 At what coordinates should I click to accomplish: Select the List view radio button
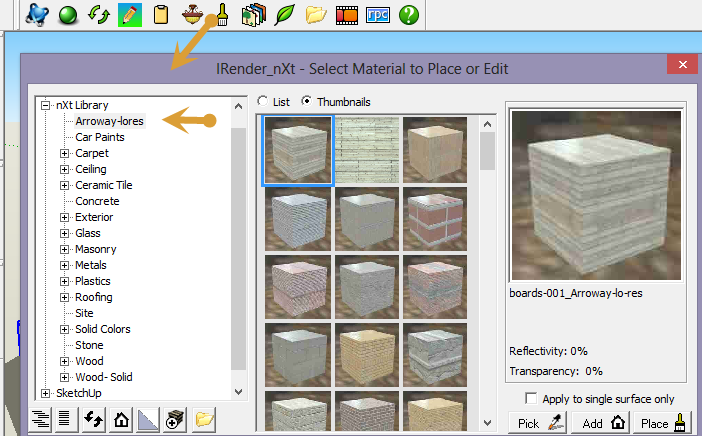click(x=262, y=101)
